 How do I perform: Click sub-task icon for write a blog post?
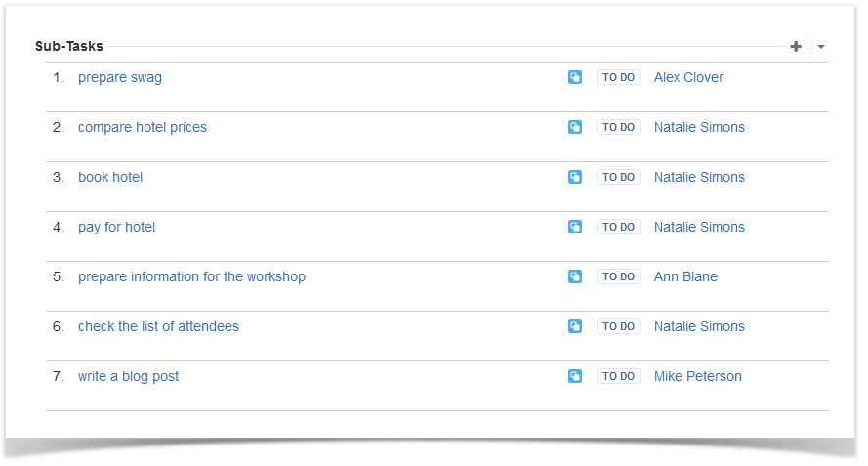[575, 377]
